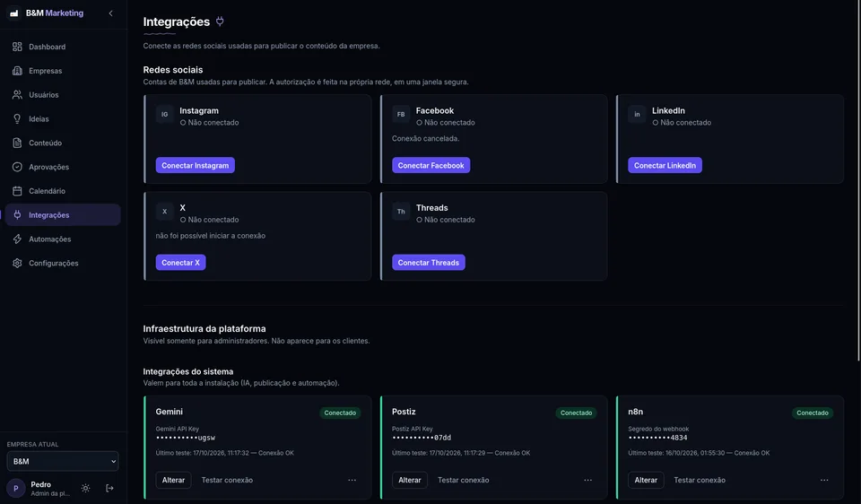Click the in badge on LinkedIn card
This screenshot has width=861, height=504.
click(637, 114)
